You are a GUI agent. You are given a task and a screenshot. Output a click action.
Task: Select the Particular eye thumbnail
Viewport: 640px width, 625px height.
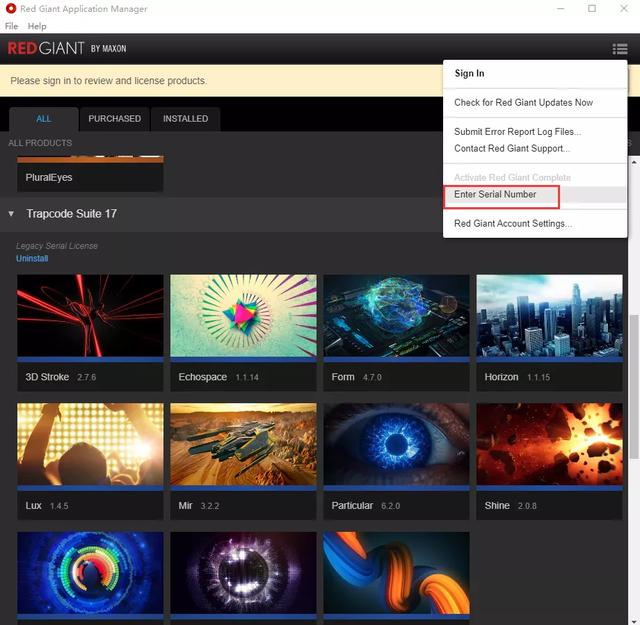tap(396, 444)
